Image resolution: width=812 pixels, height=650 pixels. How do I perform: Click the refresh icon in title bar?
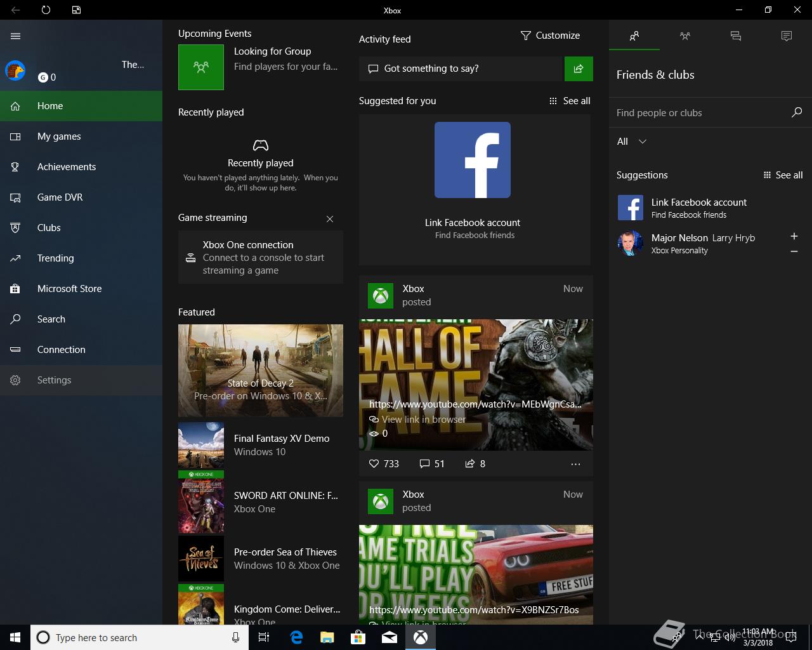tap(46, 10)
